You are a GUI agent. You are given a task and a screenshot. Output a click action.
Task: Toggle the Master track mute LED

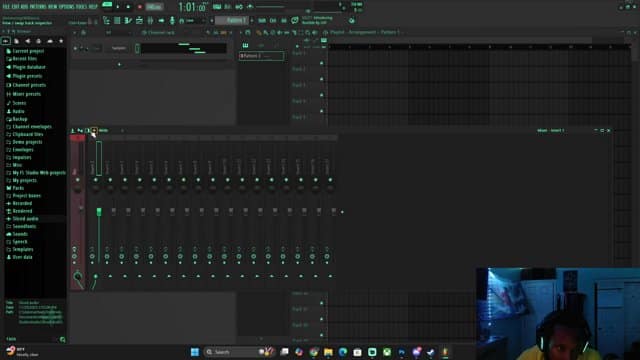78,180
